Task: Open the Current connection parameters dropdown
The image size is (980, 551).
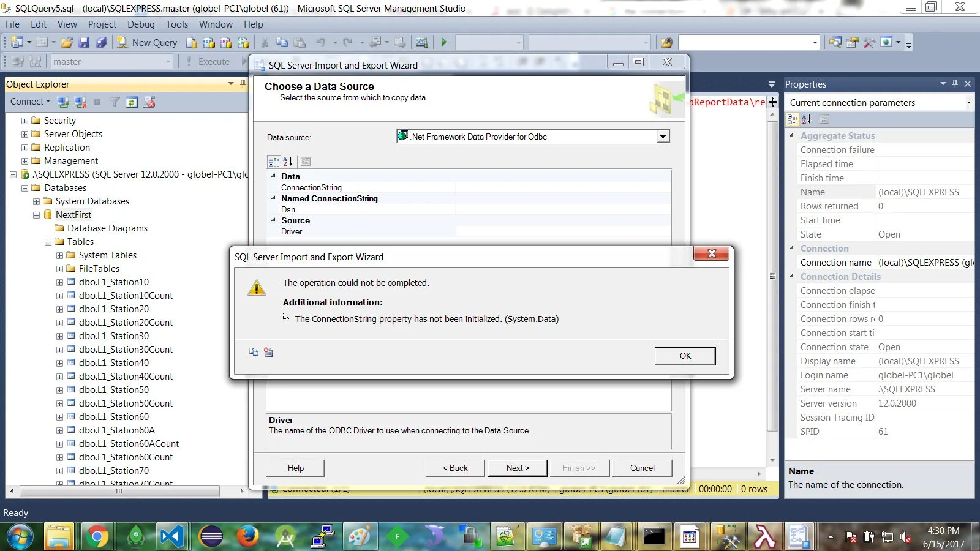Action: tap(968, 102)
